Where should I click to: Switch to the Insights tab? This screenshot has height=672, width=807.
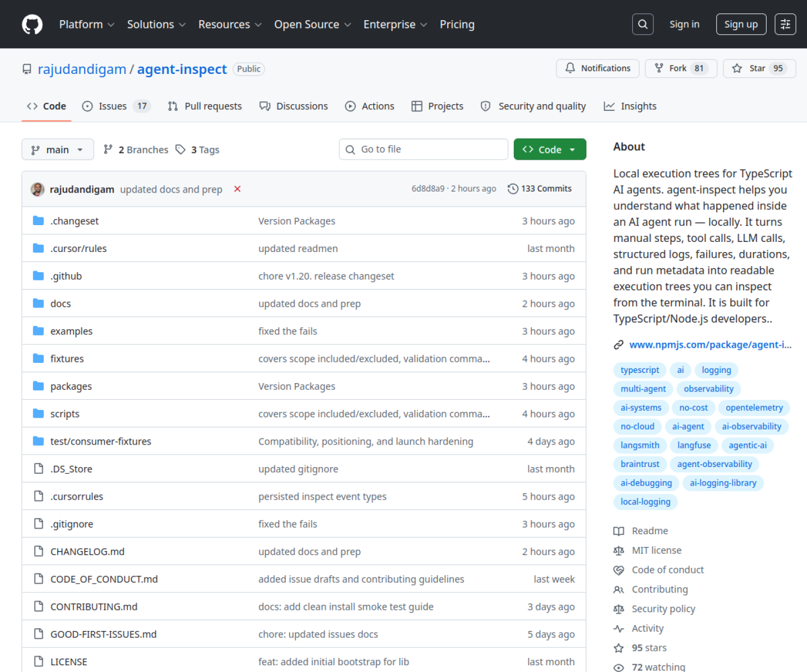coord(630,106)
